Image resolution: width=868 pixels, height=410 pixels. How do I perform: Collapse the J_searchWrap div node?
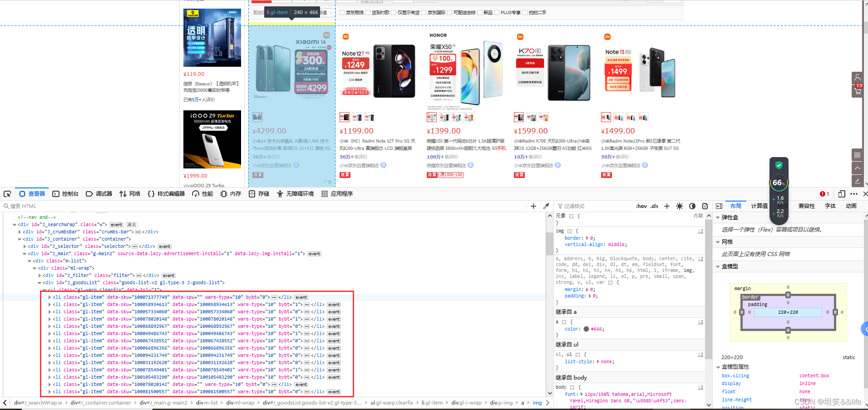point(15,225)
